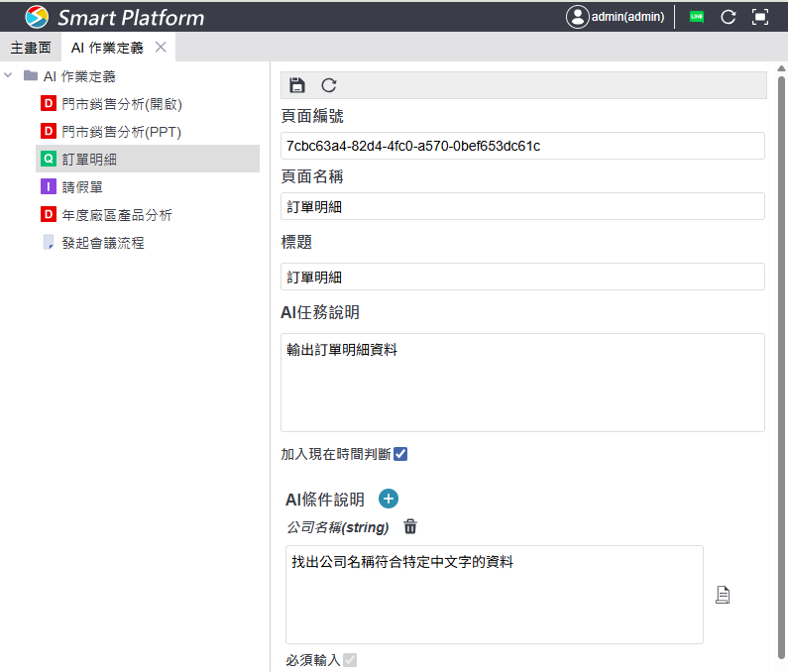Click the AI任務說明 textarea

522,382
